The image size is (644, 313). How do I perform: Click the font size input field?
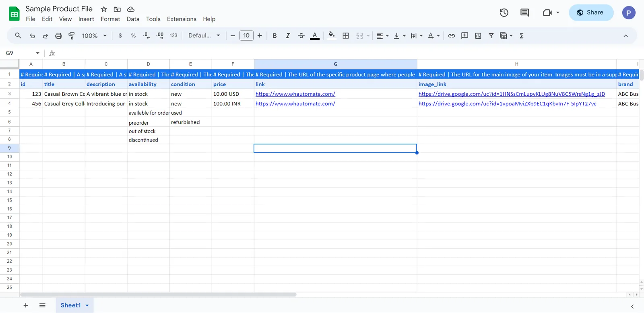[x=246, y=35]
